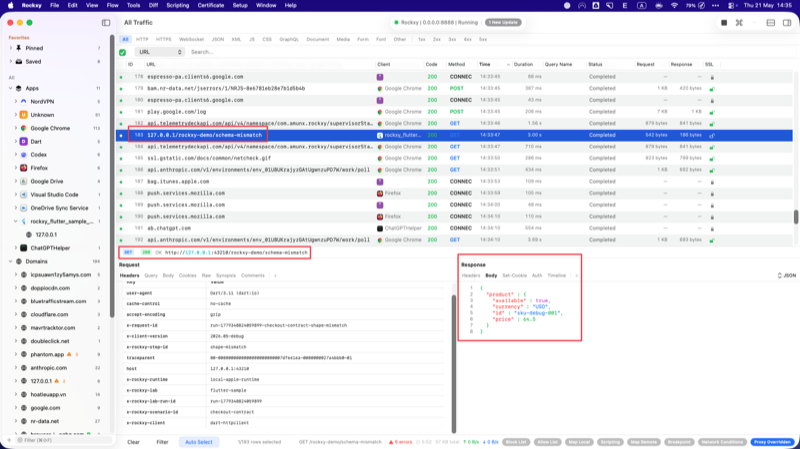Expand the Google Chrome tree chevron
800x449 pixels.
(16, 128)
